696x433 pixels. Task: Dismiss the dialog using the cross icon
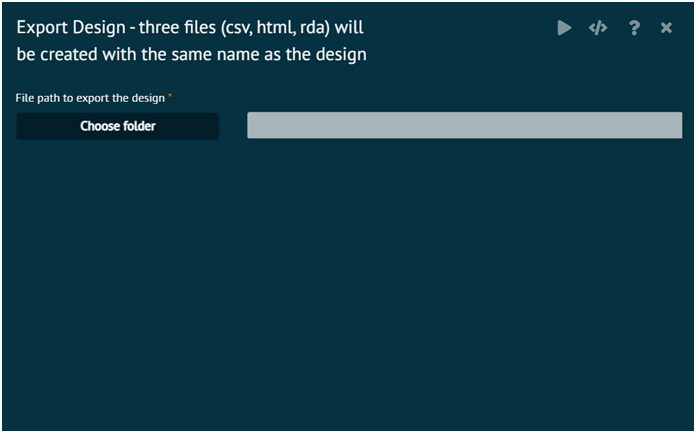pyautogui.click(x=666, y=28)
